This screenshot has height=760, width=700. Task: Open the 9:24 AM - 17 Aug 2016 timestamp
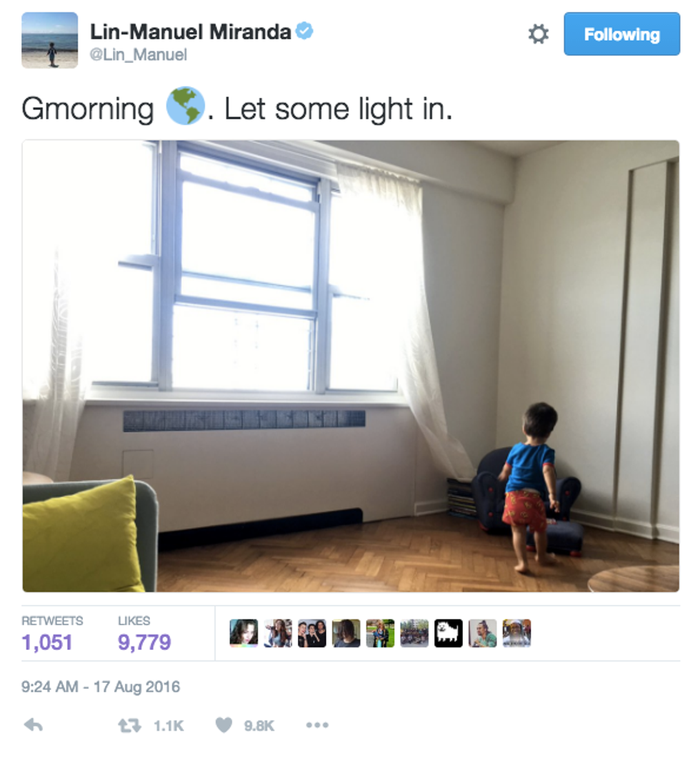pyautogui.click(x=100, y=687)
